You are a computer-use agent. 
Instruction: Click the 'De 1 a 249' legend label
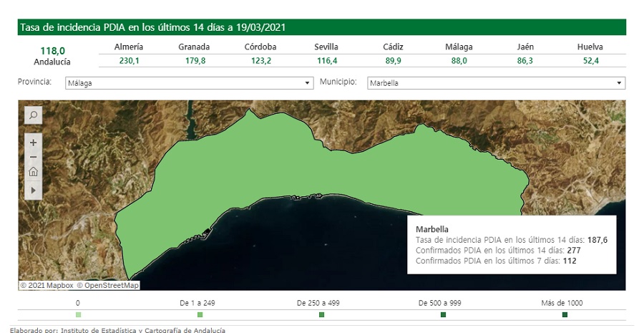pyautogui.click(x=197, y=303)
